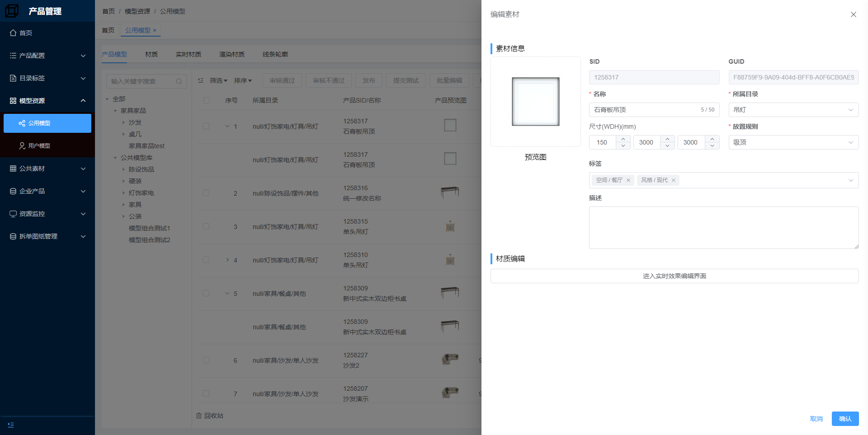Select the 产品模型 tab
This screenshot has height=435, width=868.
click(x=114, y=54)
